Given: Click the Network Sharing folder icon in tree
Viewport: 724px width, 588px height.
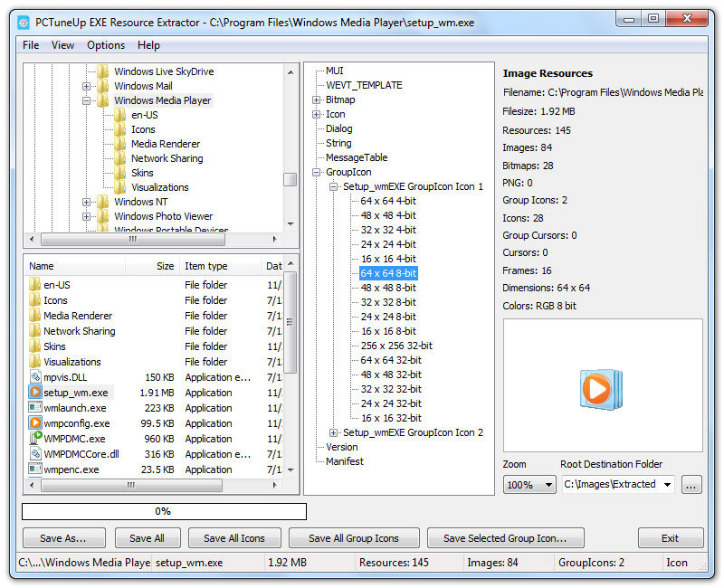Looking at the screenshot, I should click(x=120, y=158).
